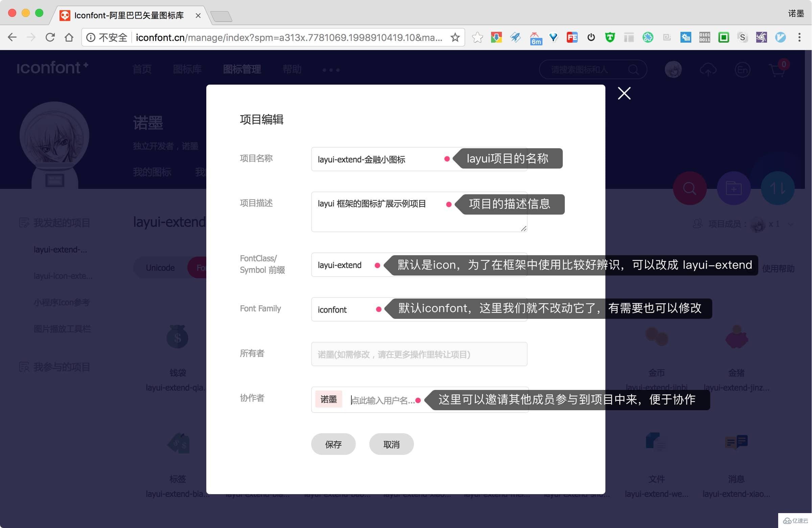Edit the 项目名称 input field
Image resolution: width=812 pixels, height=528 pixels.
(419, 159)
